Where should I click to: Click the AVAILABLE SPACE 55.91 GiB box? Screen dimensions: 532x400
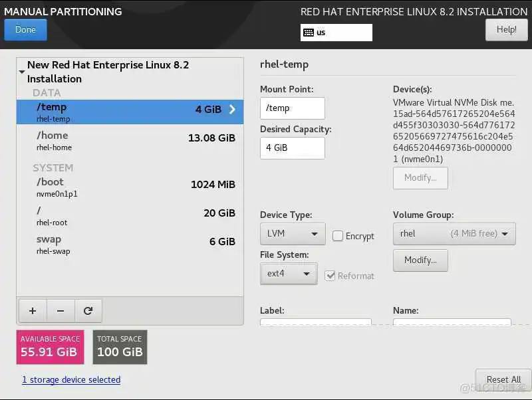(x=51, y=347)
